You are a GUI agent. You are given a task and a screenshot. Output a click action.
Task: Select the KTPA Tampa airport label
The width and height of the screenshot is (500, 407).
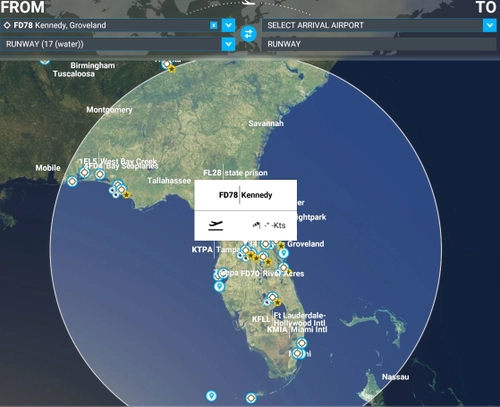coord(215,249)
